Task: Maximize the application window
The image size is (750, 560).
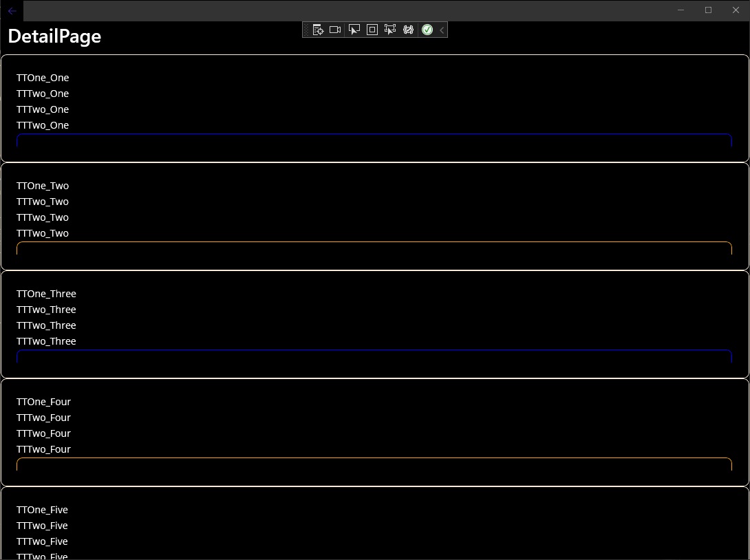Action: click(709, 10)
